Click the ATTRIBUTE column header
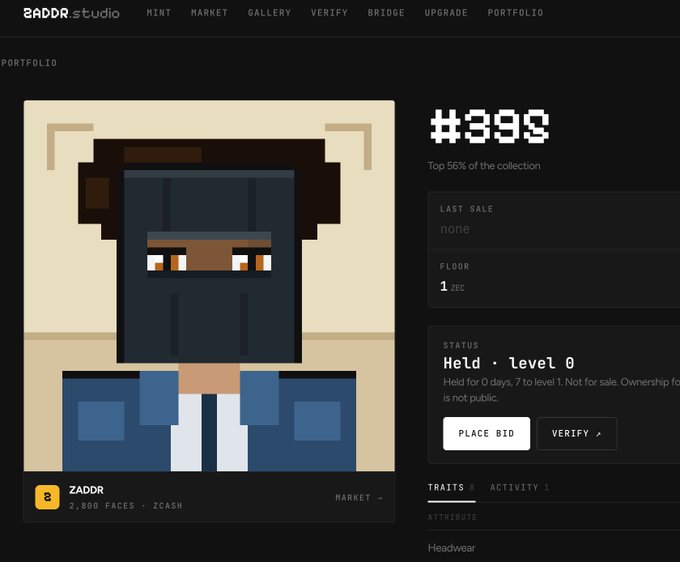Viewport: 680px width, 562px height. pyautogui.click(x=452, y=517)
